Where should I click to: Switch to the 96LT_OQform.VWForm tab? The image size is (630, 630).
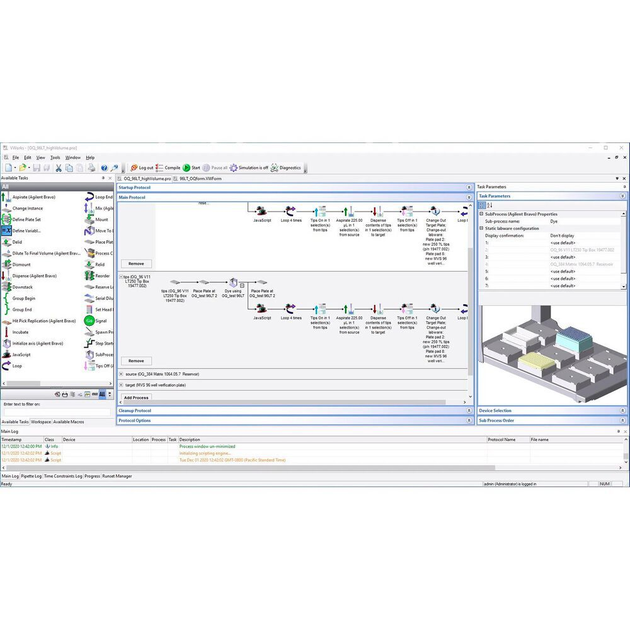(x=197, y=178)
